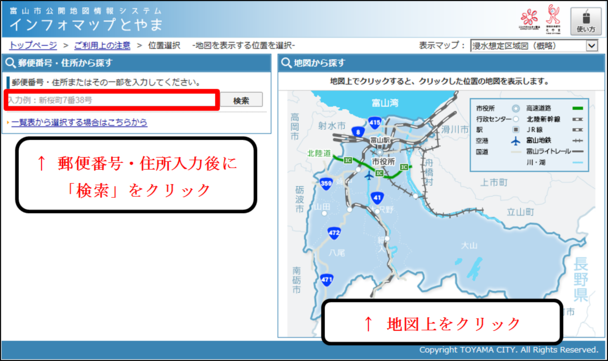
Task: Select the route 415 shield on map
Action: (375, 123)
